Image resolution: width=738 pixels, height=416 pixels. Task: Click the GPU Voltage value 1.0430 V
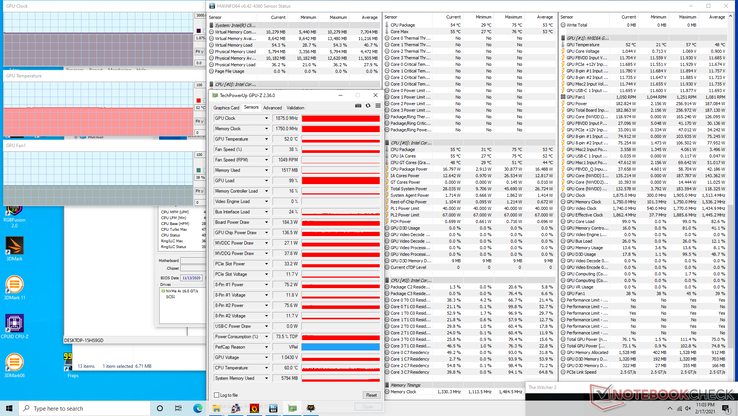coord(286,357)
